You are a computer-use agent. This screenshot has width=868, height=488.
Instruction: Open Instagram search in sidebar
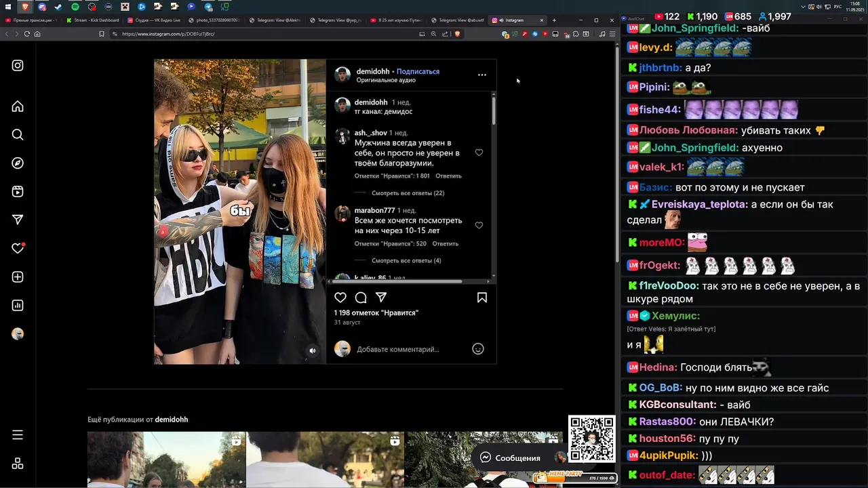[18, 135]
